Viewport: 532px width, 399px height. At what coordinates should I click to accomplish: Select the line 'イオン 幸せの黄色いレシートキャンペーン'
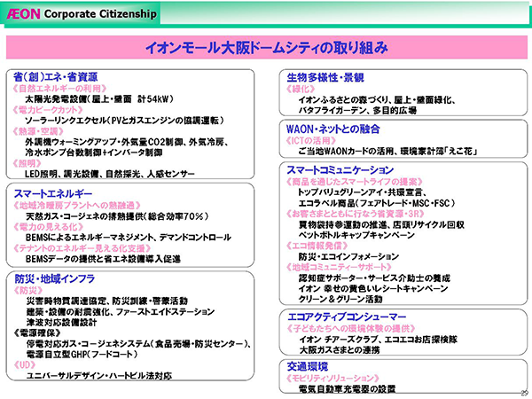[x=373, y=288]
